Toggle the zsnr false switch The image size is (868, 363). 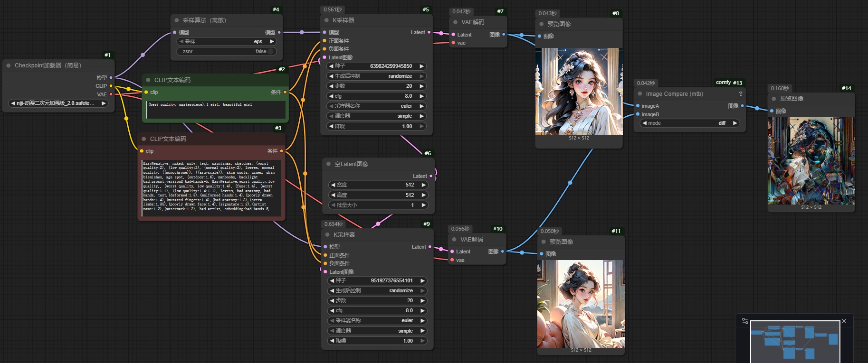(x=270, y=51)
